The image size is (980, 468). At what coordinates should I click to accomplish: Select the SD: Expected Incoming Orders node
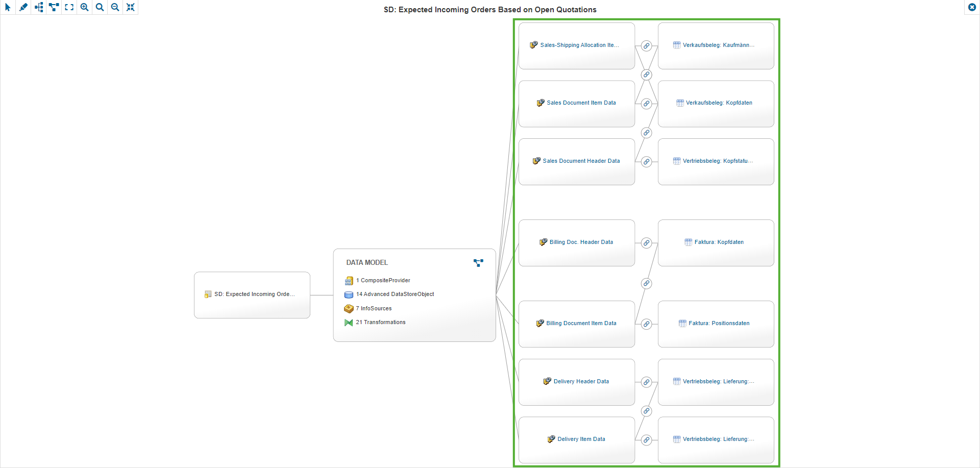click(252, 294)
